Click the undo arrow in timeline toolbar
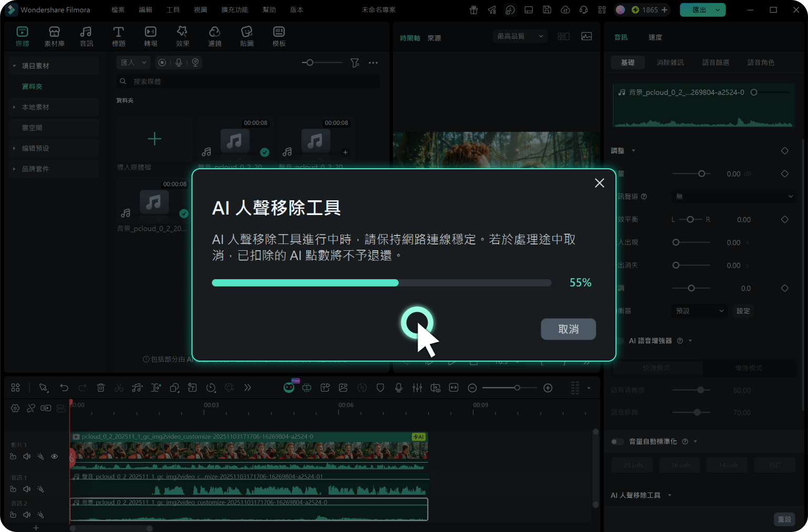 pos(64,388)
